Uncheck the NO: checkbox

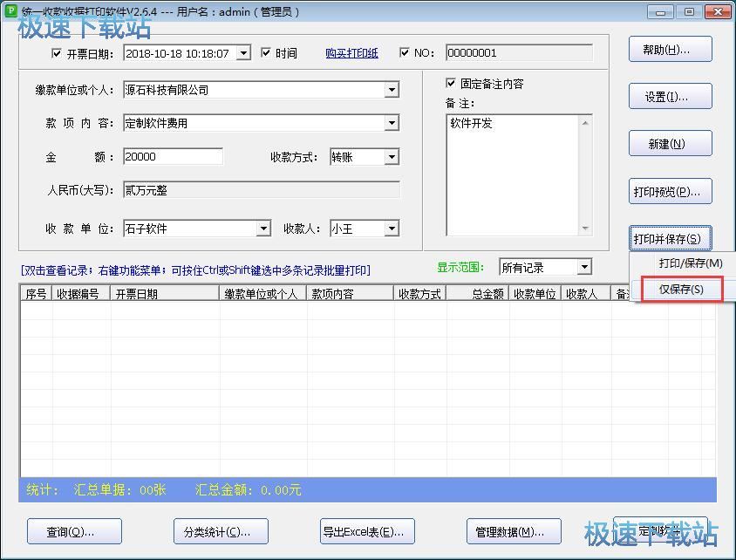pyautogui.click(x=405, y=53)
